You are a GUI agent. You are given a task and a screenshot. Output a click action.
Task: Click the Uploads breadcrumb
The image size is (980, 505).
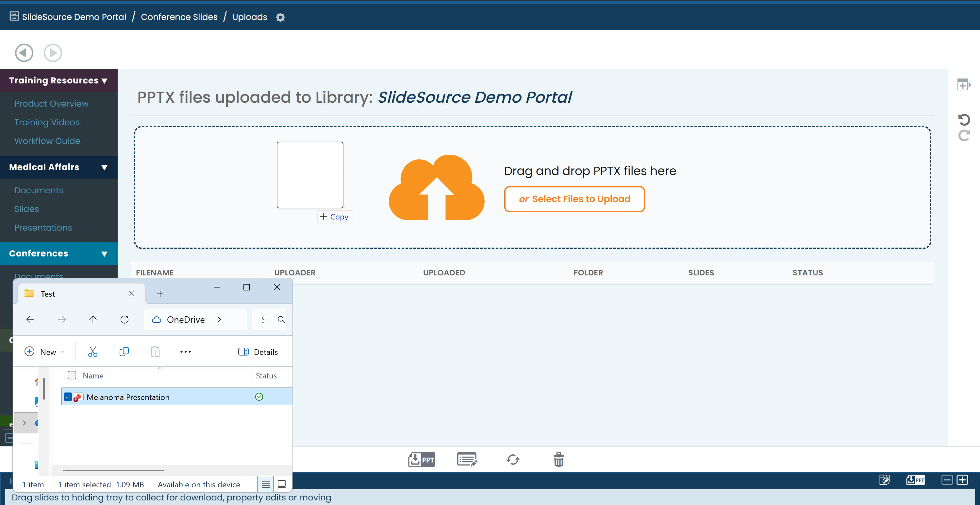[250, 17]
